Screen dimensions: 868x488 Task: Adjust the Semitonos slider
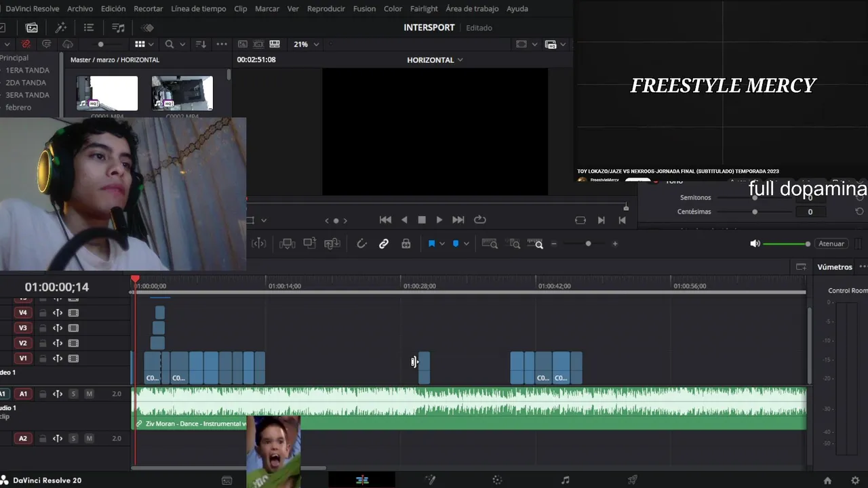coord(755,198)
